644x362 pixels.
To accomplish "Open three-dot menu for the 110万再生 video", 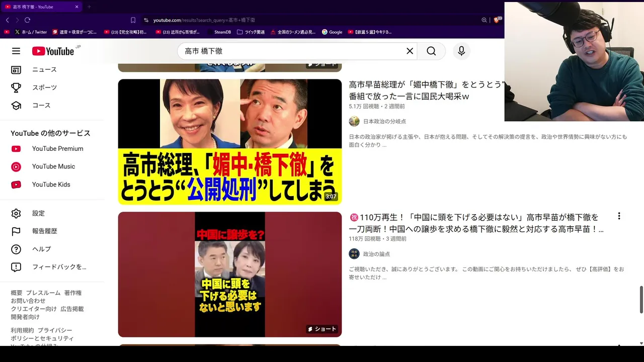I will (x=619, y=216).
